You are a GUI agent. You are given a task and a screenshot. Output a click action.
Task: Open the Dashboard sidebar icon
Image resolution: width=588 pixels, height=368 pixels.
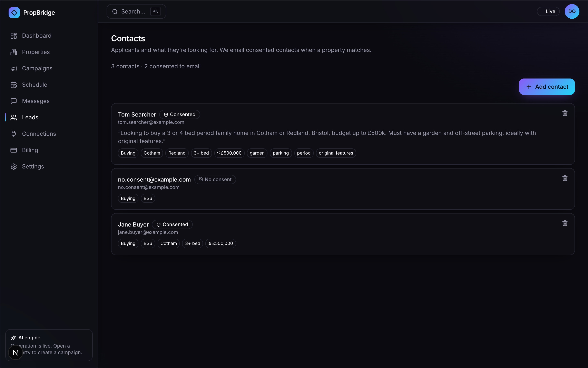tap(14, 36)
